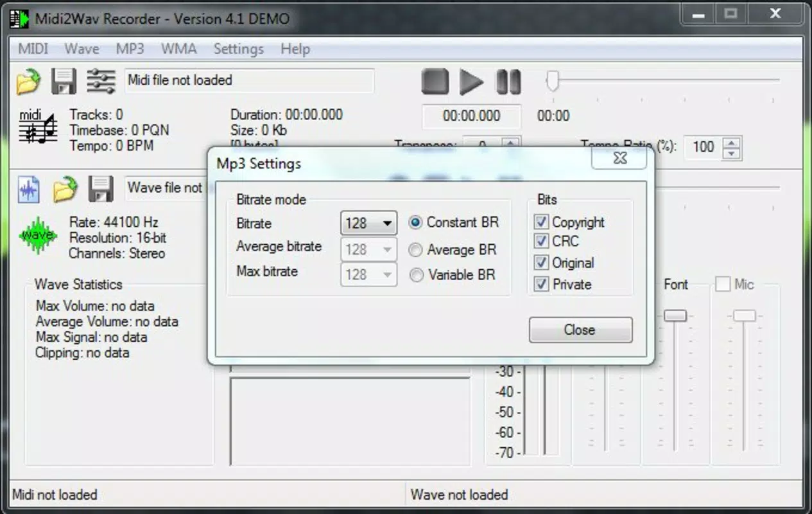The image size is (812, 514).
Task: Open wave file folder icon
Action: (64, 190)
